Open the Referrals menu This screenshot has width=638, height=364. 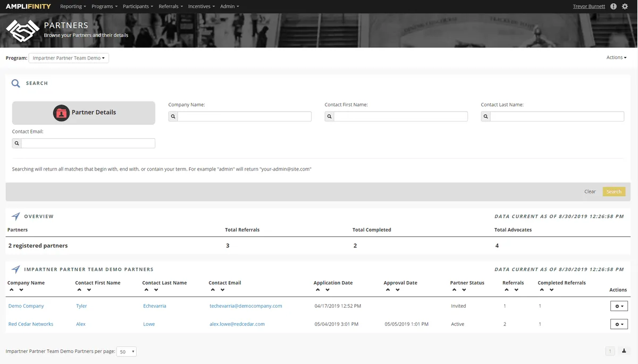170,6
